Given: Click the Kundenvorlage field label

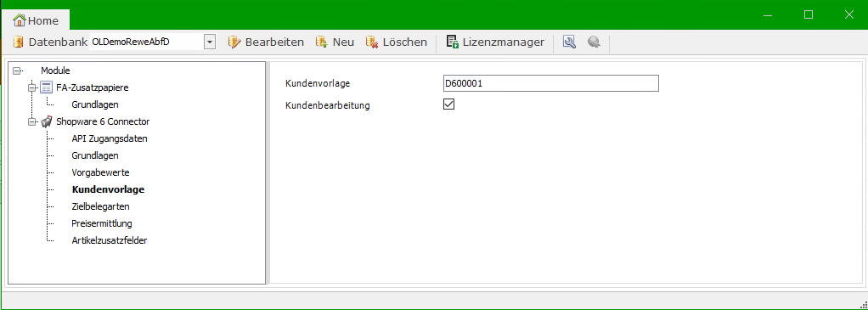Looking at the screenshot, I should tap(318, 83).
